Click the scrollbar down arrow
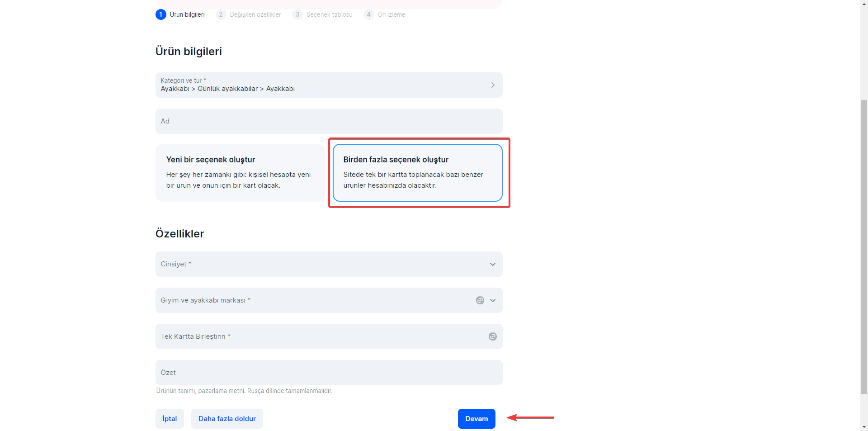868x431 pixels. pos(864,427)
